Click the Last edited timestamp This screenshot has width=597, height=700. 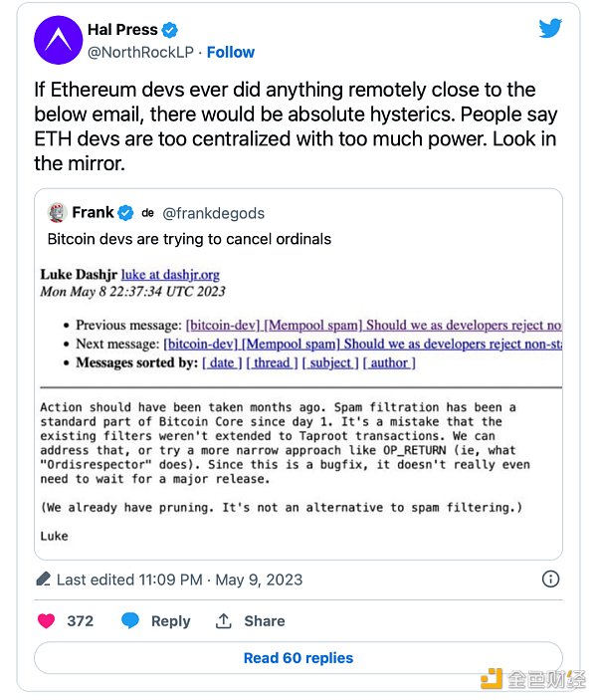click(x=179, y=579)
